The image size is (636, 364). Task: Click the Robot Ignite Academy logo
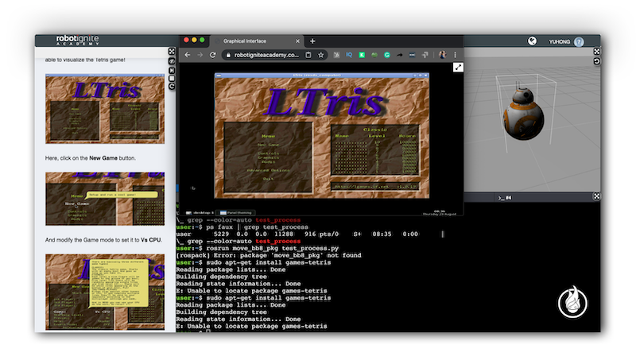click(77, 40)
